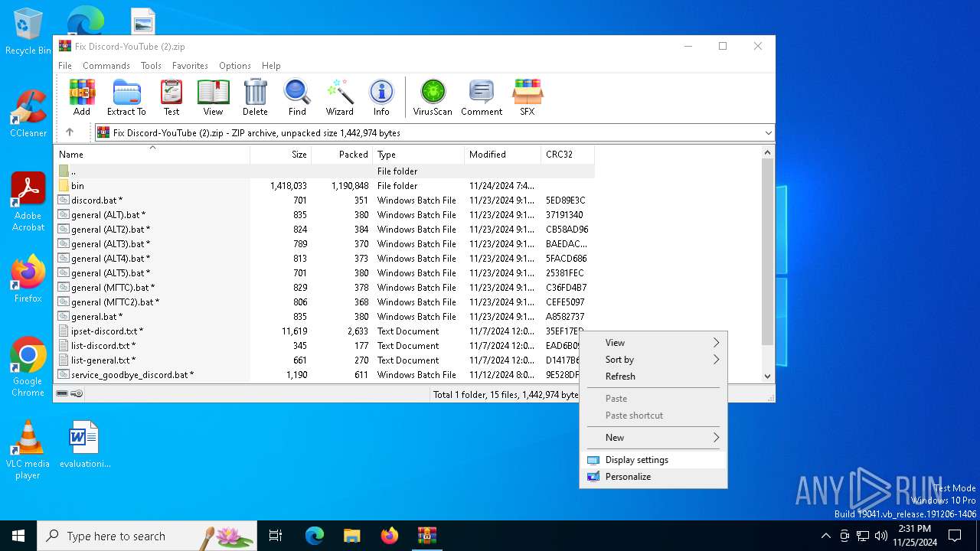Open the Options menu
This screenshot has width=980, height=551.
pos(235,66)
